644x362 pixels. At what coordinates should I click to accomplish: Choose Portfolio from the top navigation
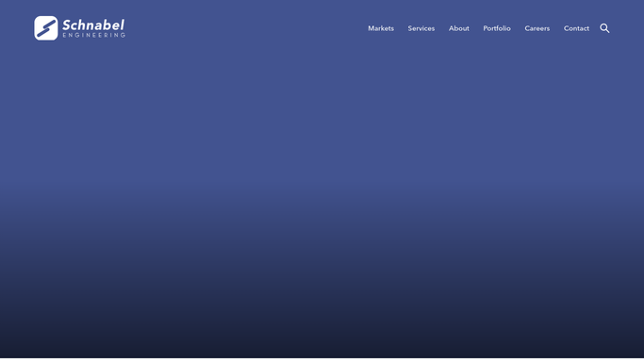click(497, 28)
